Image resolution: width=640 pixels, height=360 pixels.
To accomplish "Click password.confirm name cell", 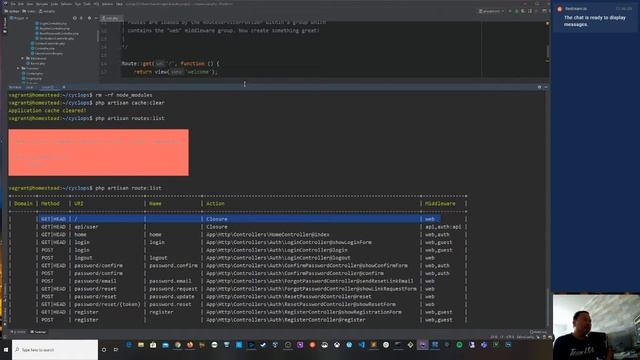I will pos(173,266).
